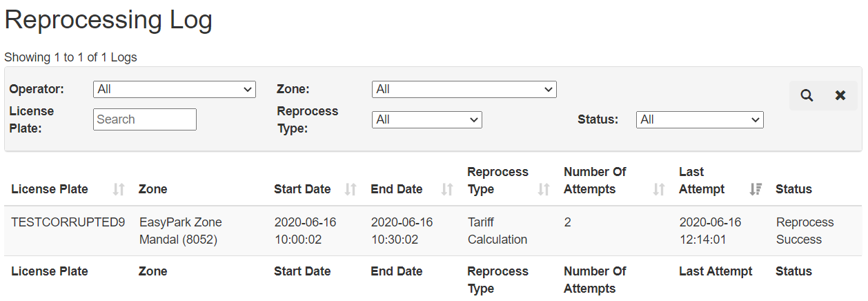
Task: Clear filters with the X icon
Action: coord(840,96)
